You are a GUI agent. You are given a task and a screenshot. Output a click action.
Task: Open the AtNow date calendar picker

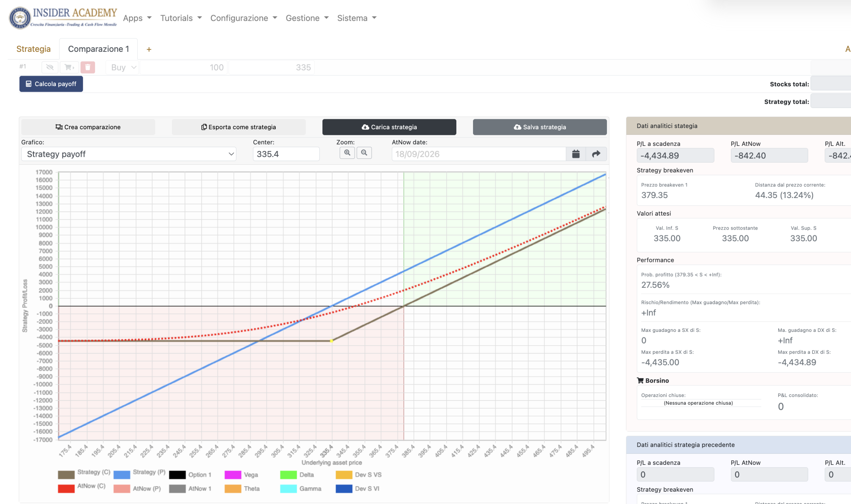pyautogui.click(x=576, y=154)
